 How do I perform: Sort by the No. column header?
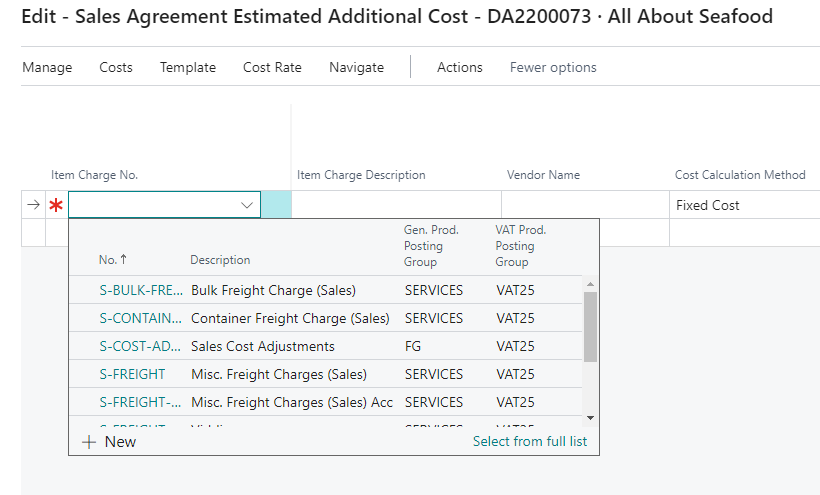click(112, 260)
